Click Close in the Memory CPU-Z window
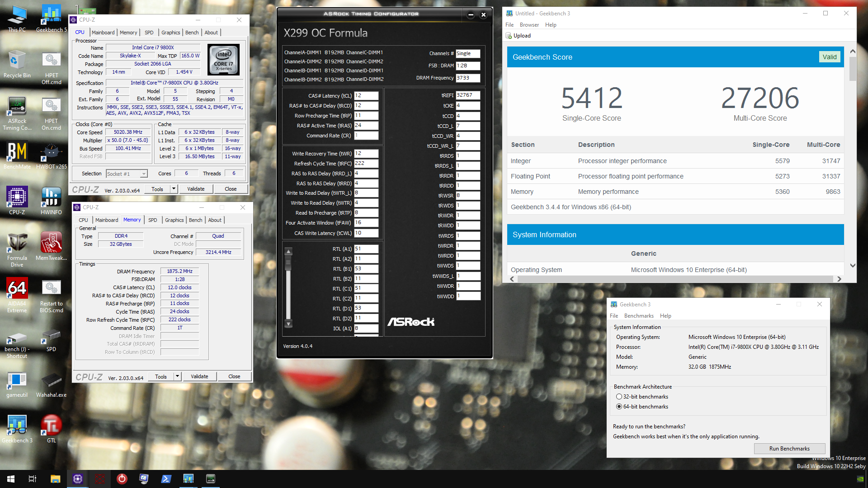The height and width of the screenshot is (488, 868). tap(234, 376)
